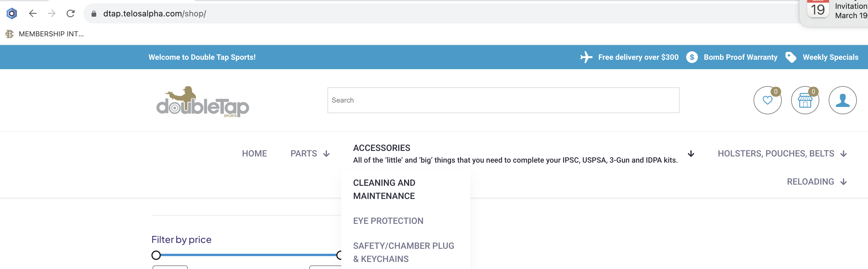Click the hexagon extension icon in the browser
The width and height of the screenshot is (868, 269).
coord(12,13)
